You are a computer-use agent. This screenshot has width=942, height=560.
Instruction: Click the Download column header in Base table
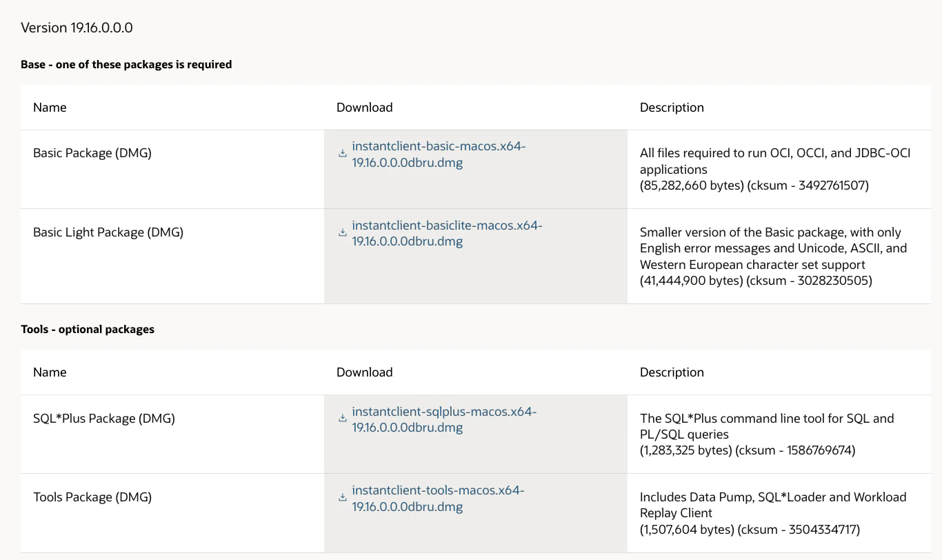click(x=365, y=108)
